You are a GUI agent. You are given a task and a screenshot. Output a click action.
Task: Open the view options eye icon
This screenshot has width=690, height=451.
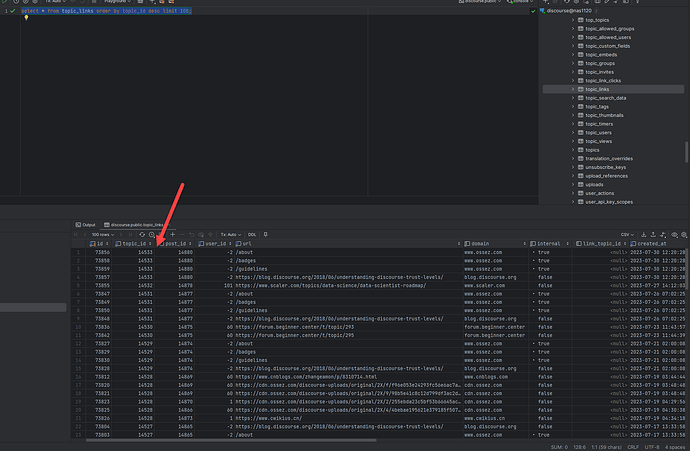coord(674,235)
